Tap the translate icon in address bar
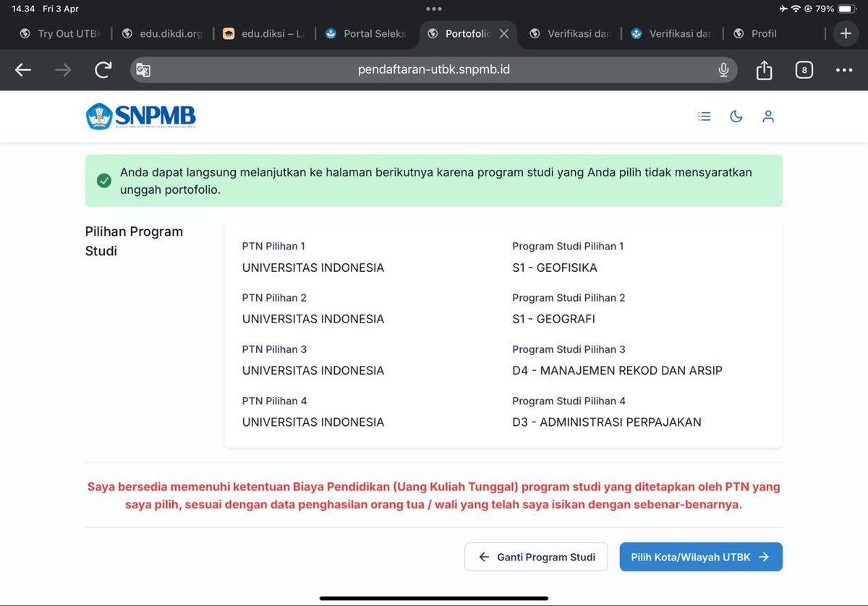This screenshot has height=606, width=868. pos(143,70)
